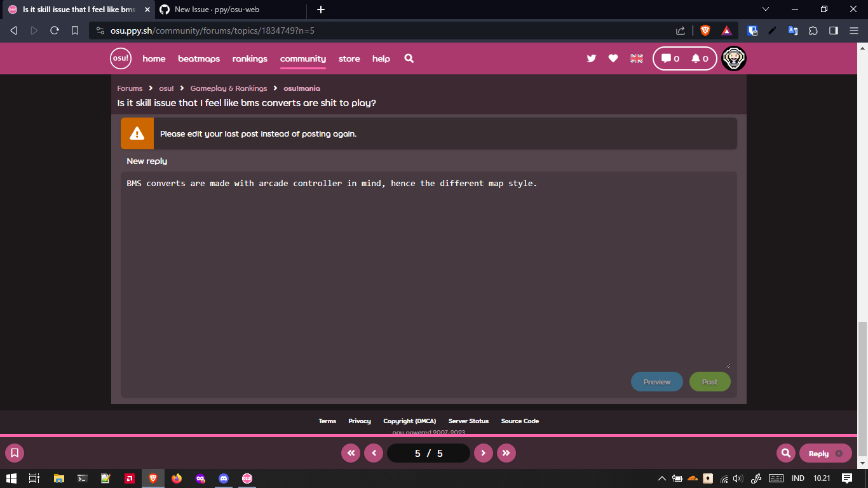Open osu!'s Twitter via the bird icon
The image size is (868, 488).
pos(591,58)
